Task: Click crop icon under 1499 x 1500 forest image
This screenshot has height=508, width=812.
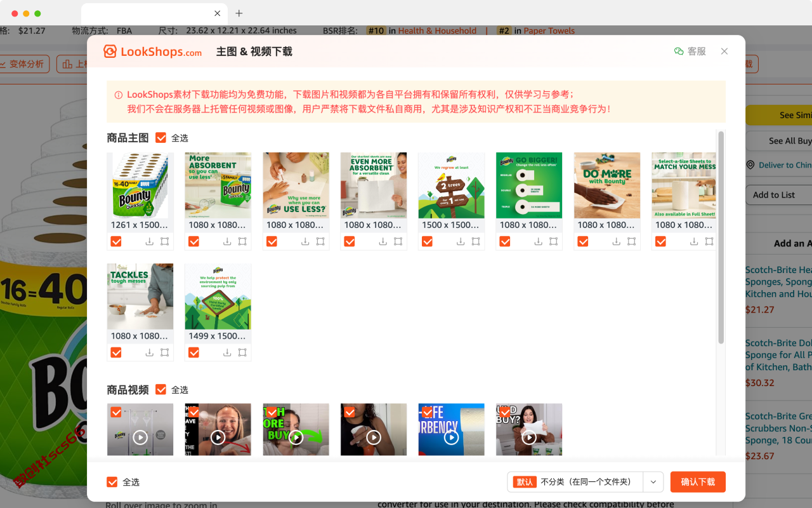Action: [242, 352]
